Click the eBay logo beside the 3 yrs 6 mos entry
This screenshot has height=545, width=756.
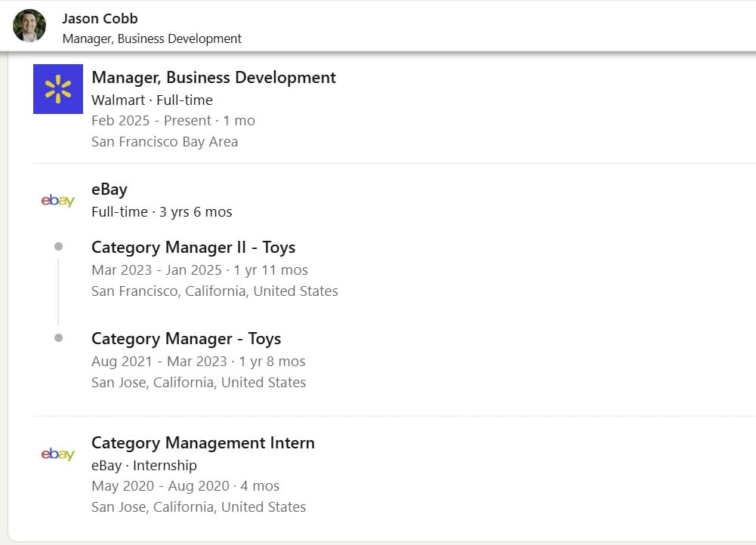click(x=57, y=201)
